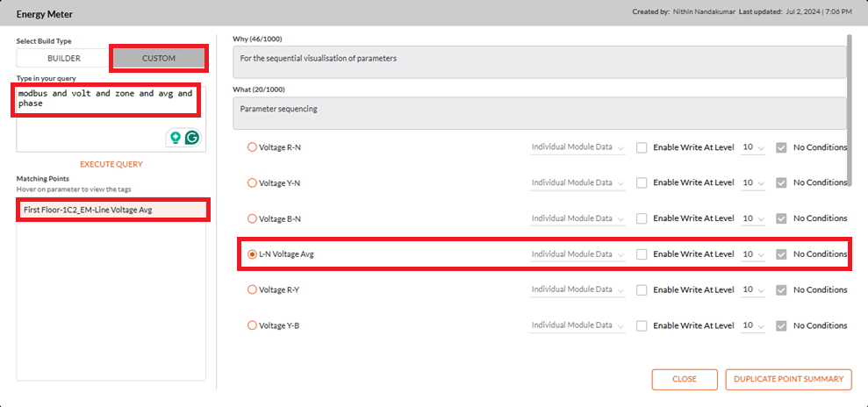Select the Voltage R-Y radio button

click(x=252, y=289)
